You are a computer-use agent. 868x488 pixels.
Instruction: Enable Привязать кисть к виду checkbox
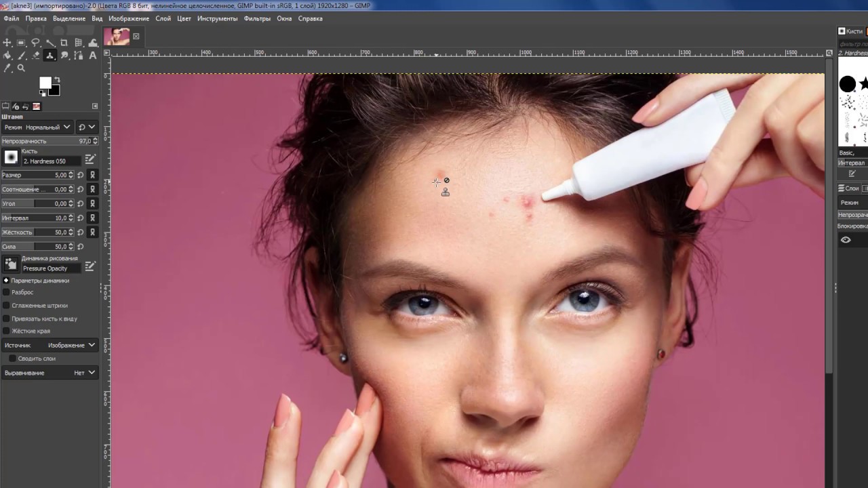coord(7,319)
